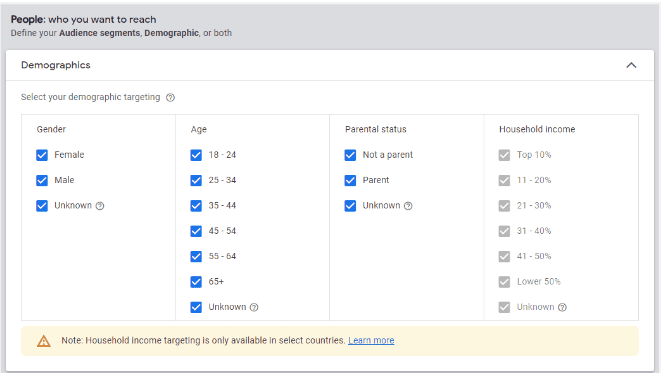Open help icon next to Gender Unknown
The image size is (662, 373).
pyautogui.click(x=100, y=206)
